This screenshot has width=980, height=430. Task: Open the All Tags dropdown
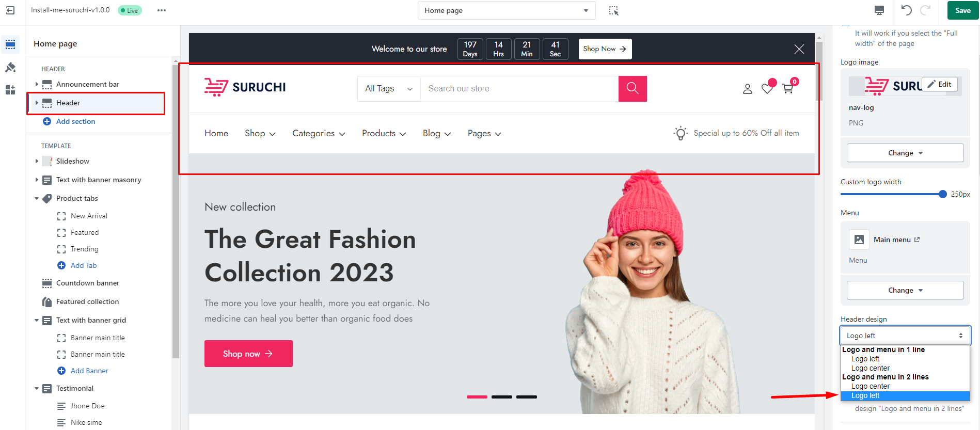389,89
